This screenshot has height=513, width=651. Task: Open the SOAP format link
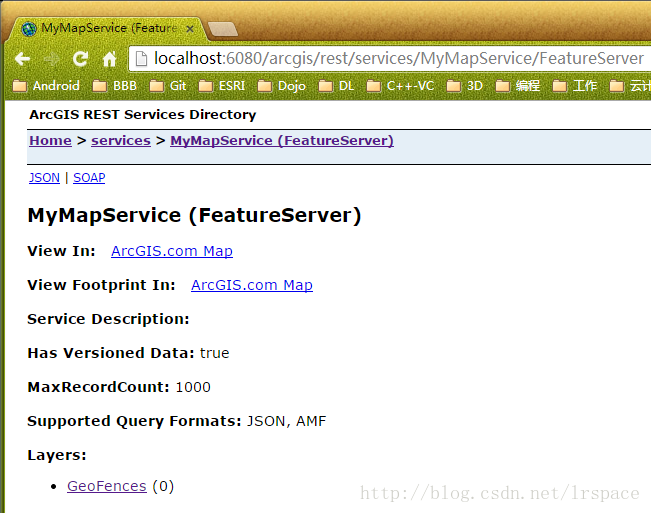(x=89, y=178)
